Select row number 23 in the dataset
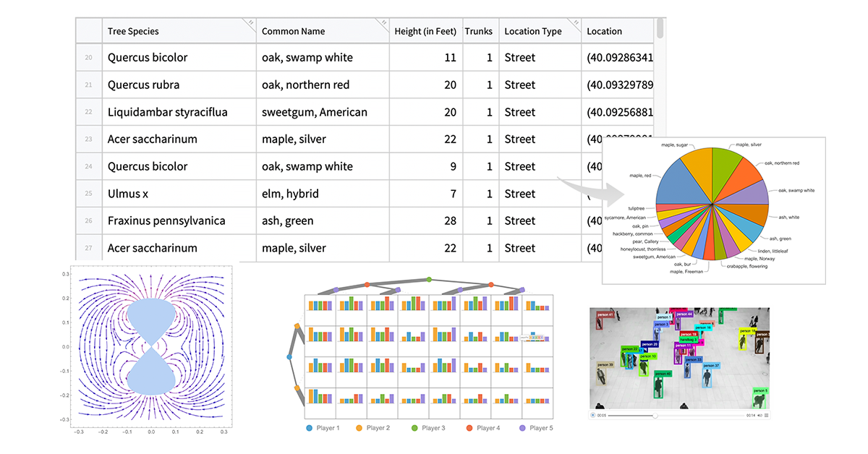 coord(88,140)
